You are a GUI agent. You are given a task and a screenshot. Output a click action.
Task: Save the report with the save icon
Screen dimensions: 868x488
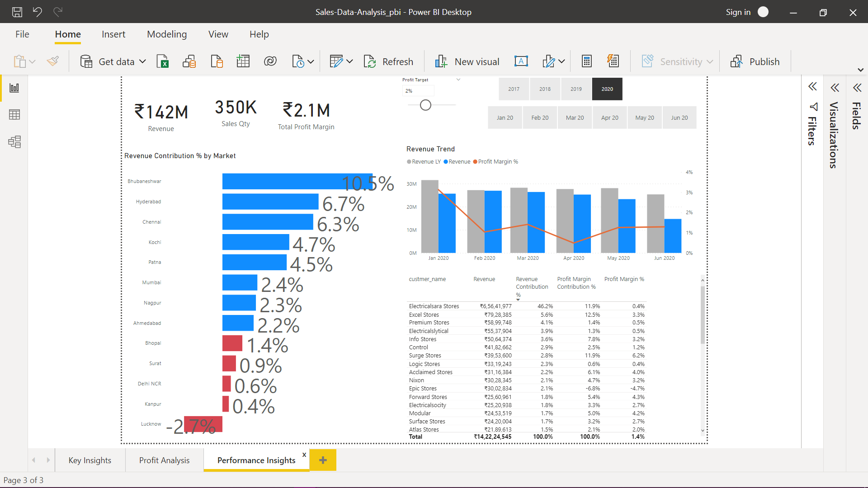17,12
